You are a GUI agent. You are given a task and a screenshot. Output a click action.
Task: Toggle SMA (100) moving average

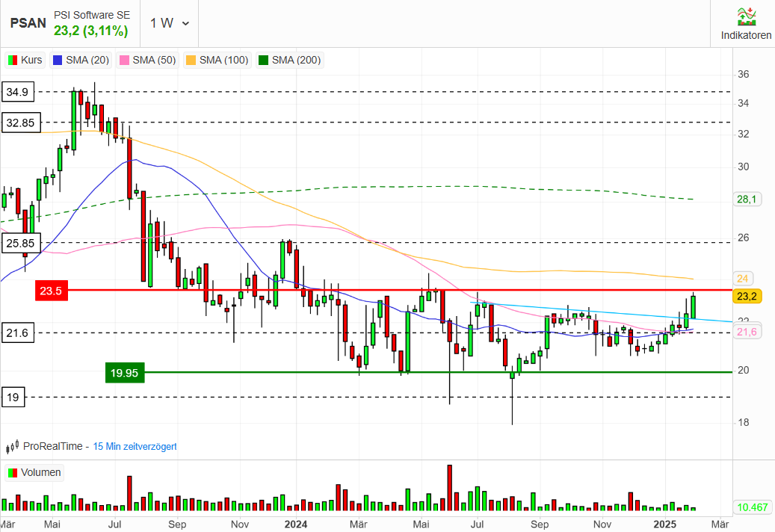tap(217, 60)
